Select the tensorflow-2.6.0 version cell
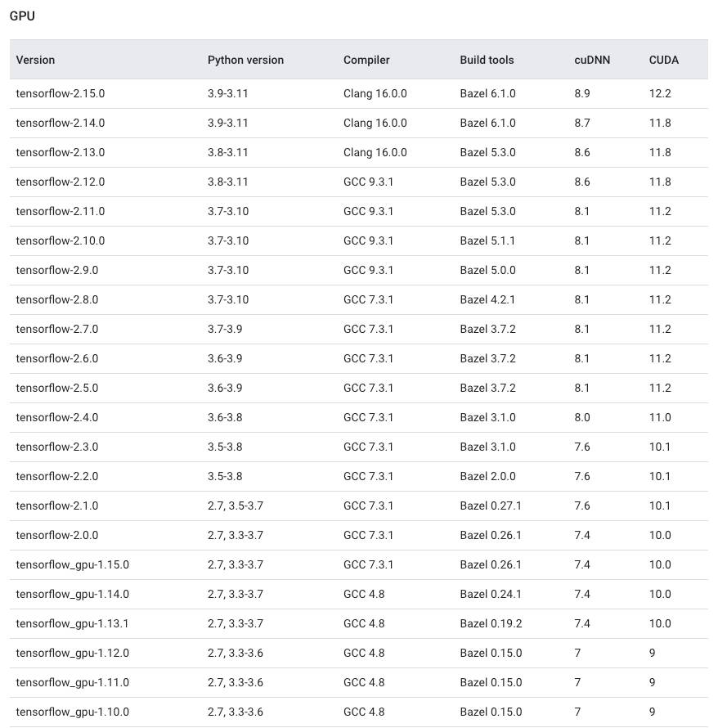The width and height of the screenshot is (718, 728). [x=57, y=358]
